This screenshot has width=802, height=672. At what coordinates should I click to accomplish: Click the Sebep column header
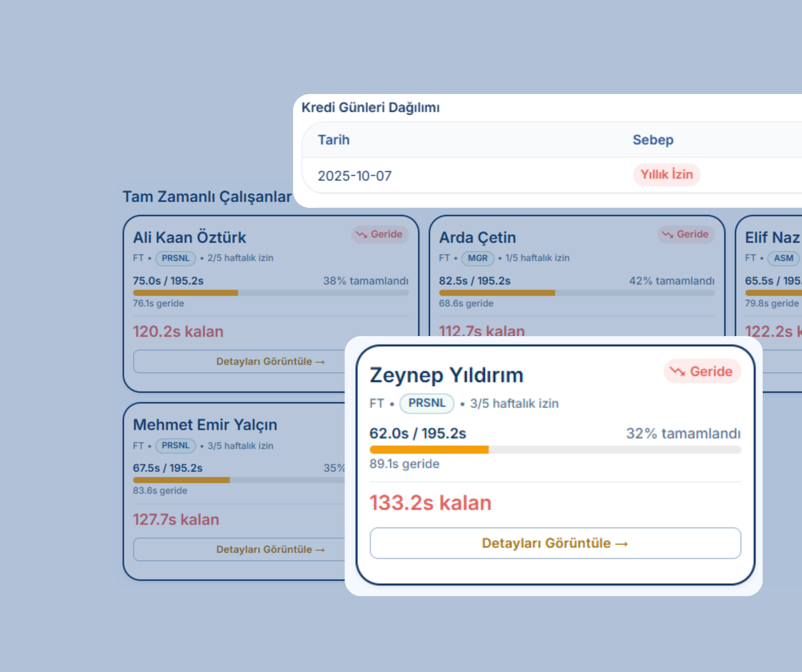click(653, 140)
